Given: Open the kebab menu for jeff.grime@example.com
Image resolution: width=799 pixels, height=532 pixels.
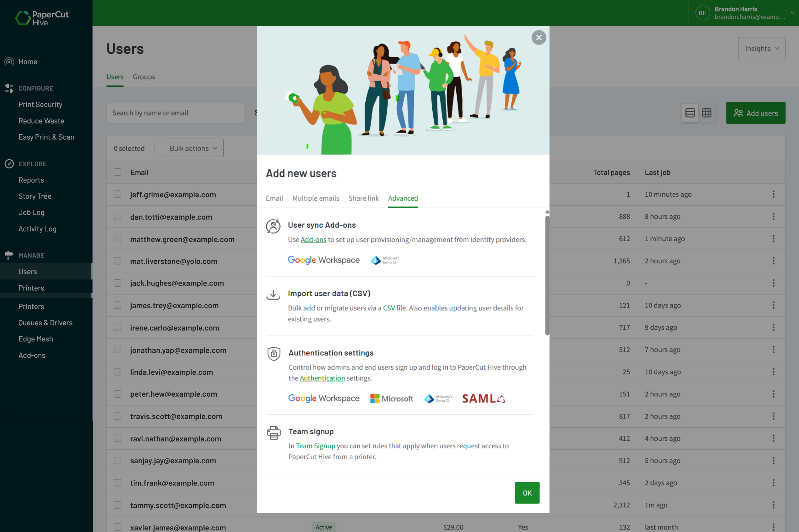Looking at the screenshot, I should point(774,194).
